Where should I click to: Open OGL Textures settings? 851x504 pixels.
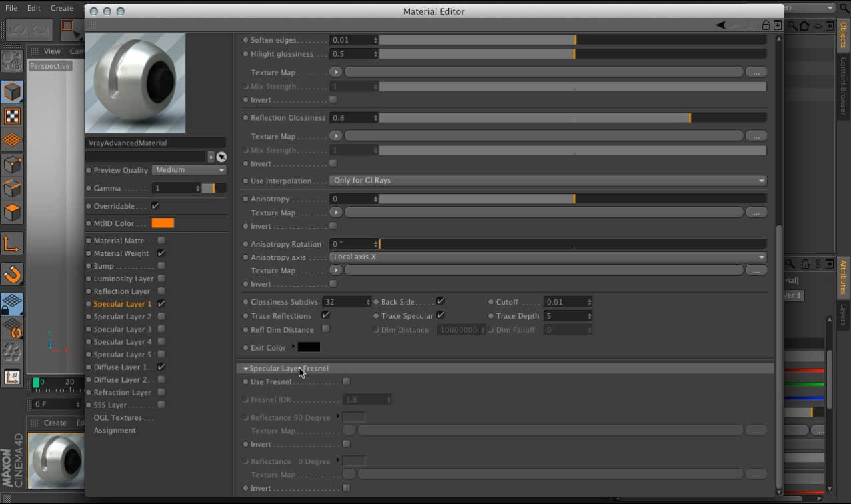(123, 417)
